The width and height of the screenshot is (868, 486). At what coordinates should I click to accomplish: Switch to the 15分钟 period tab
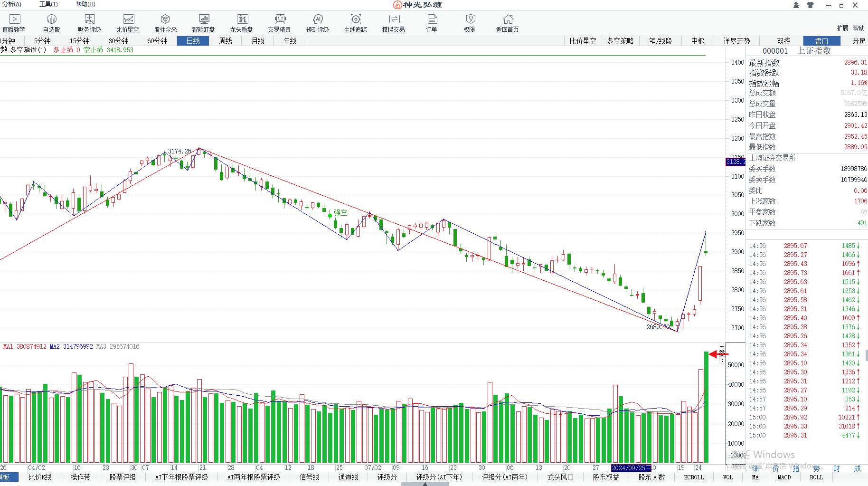click(79, 41)
